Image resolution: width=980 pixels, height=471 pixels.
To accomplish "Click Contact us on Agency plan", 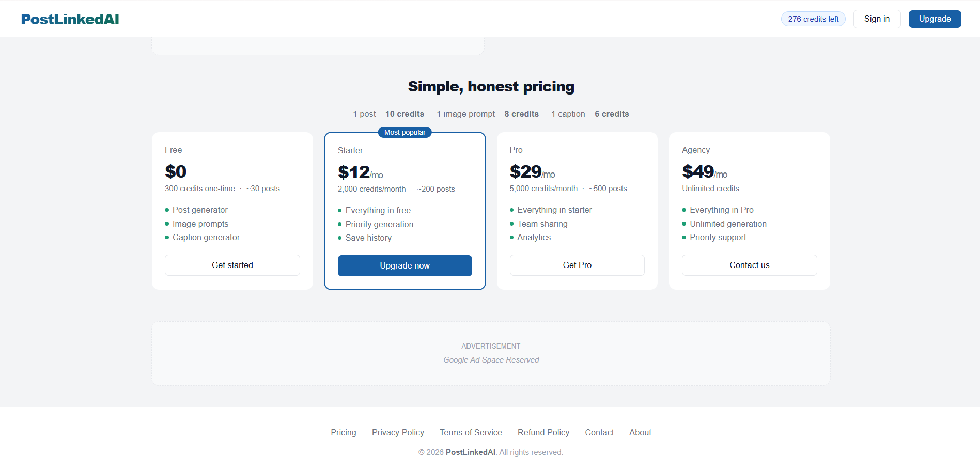I will 750,265.
